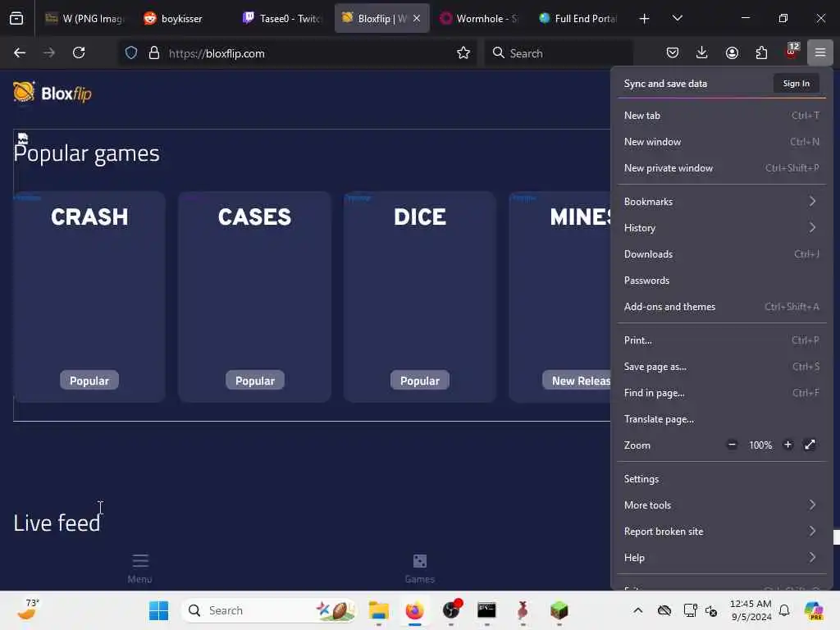This screenshot has height=630, width=840.
Task: Choose Save page as...
Action: click(722, 367)
